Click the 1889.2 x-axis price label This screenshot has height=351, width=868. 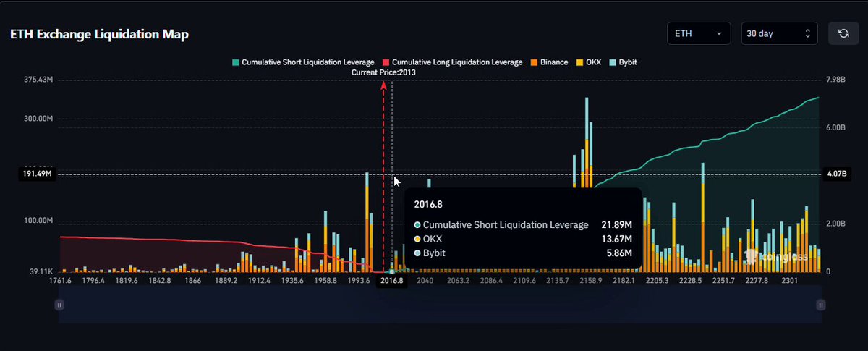[x=226, y=280]
